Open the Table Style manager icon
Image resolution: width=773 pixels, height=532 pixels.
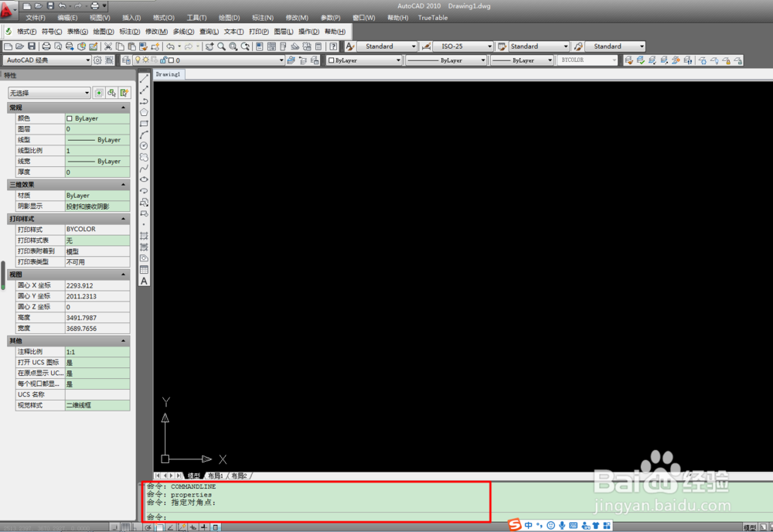(502, 46)
